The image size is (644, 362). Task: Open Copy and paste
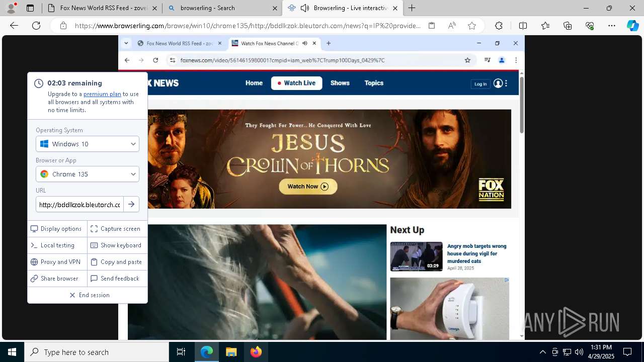(117, 262)
